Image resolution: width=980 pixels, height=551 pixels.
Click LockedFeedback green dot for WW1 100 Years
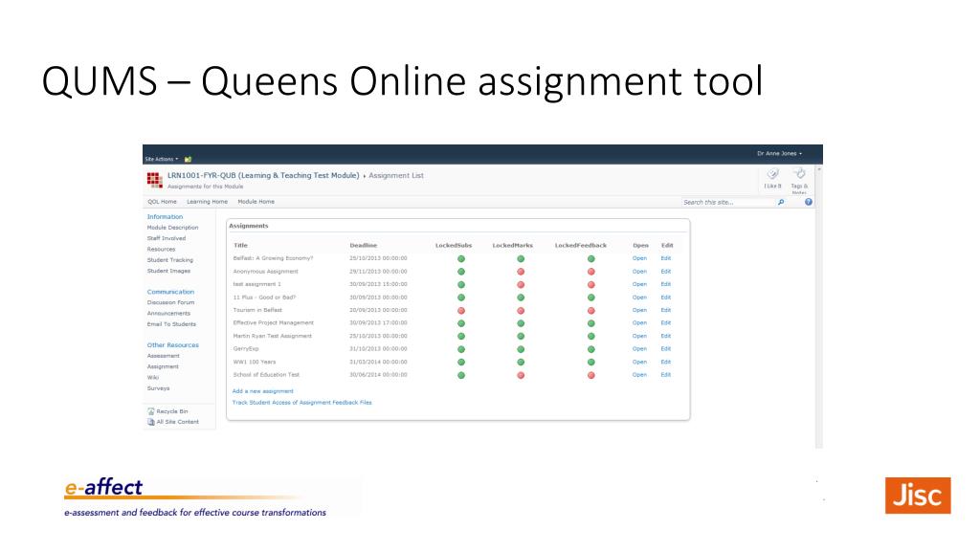(x=590, y=363)
